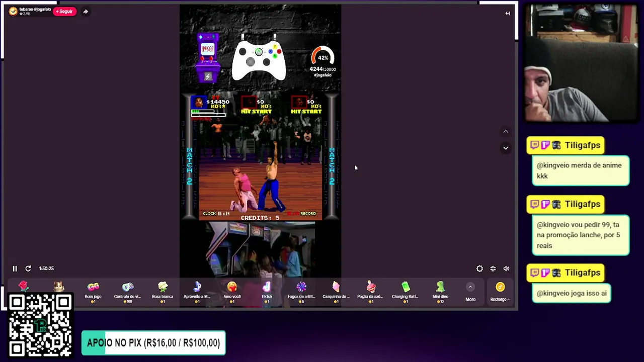Click the 42% goal progress gauge
This screenshot has height=362, width=644.
[323, 57]
